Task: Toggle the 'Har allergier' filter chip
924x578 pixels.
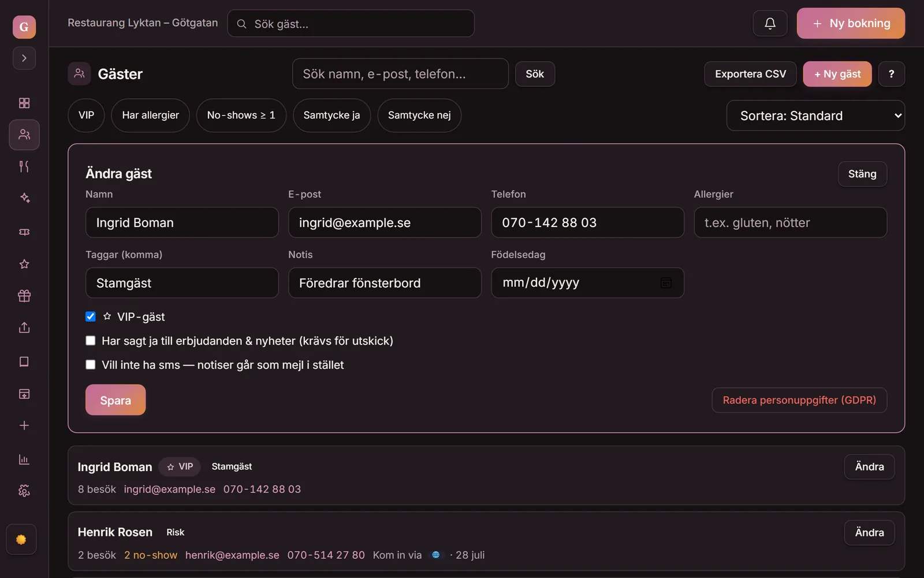Action: click(x=150, y=115)
